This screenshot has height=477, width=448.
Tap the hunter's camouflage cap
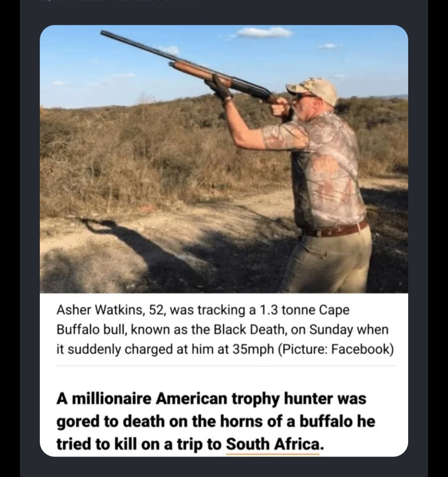pos(312,89)
